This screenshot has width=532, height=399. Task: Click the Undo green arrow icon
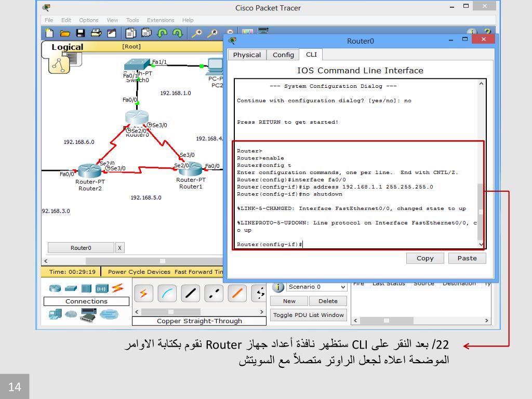click(162, 33)
